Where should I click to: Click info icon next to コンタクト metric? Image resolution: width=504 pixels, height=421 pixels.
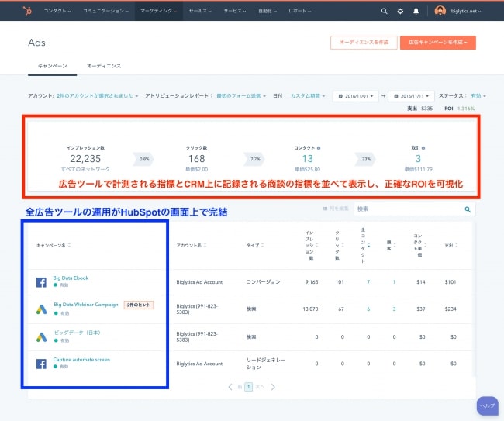click(x=319, y=148)
